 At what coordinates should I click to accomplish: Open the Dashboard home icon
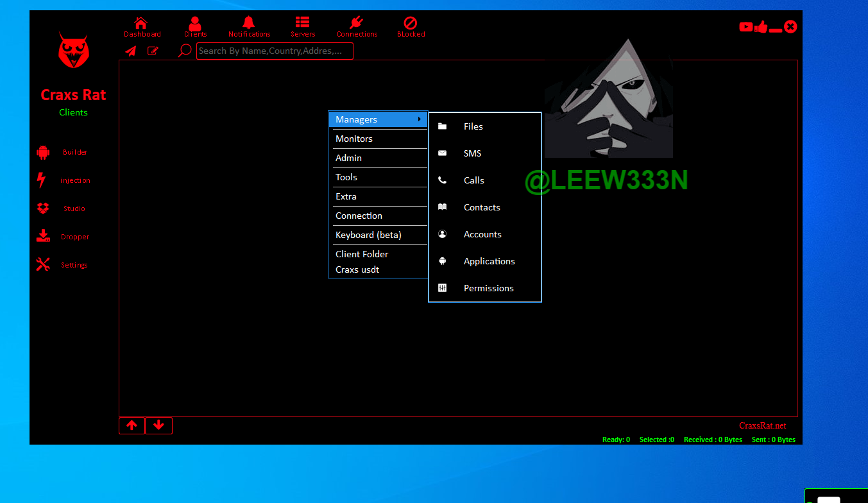coord(141,24)
